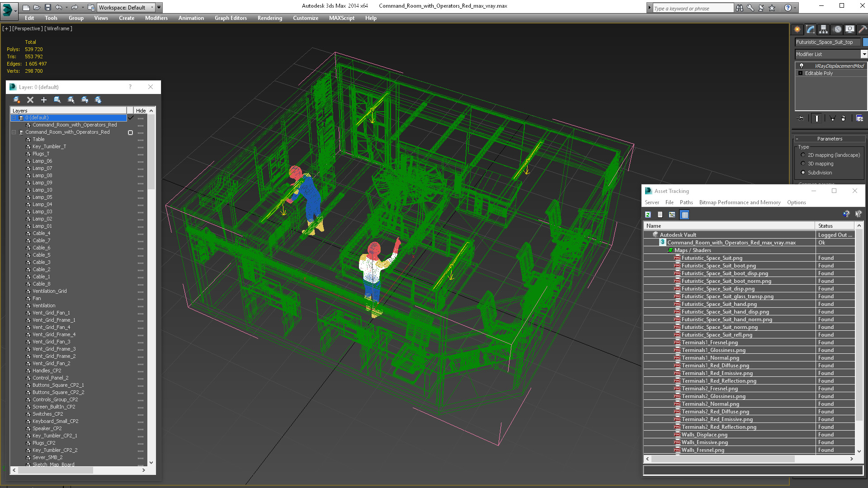Viewport: 868px width, 488px height.
Task: Expand Editable Poly in modifier stack
Action: tap(801, 73)
